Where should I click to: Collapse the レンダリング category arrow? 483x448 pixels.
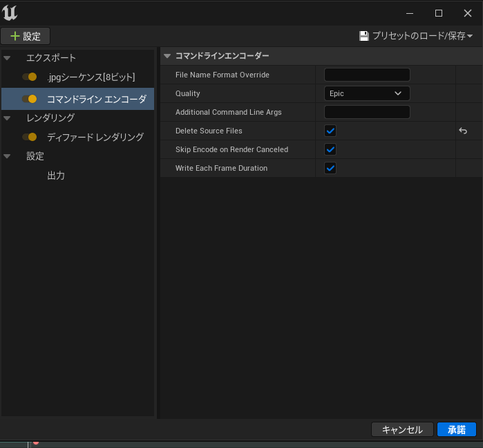(x=7, y=118)
